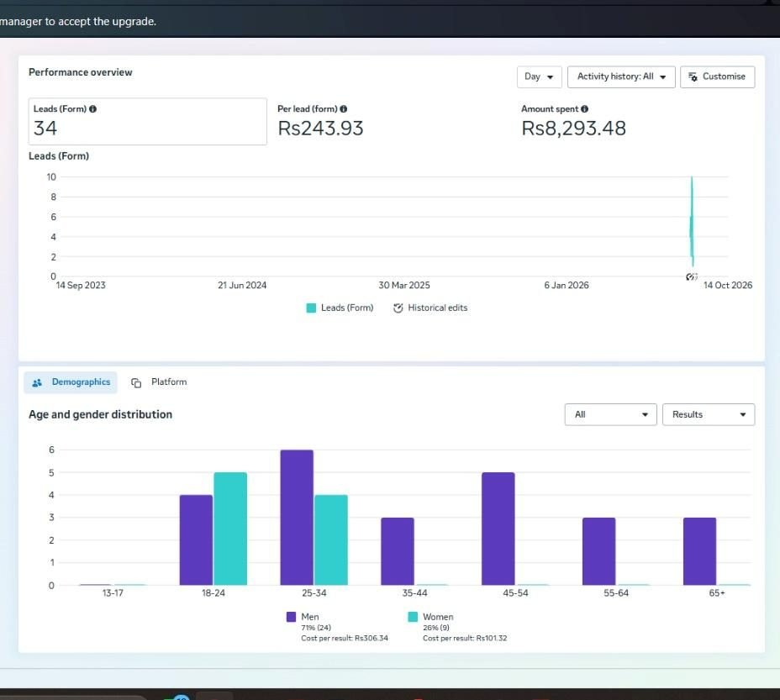
Task: Click the Women teal legend swatch
Action: coord(413,617)
